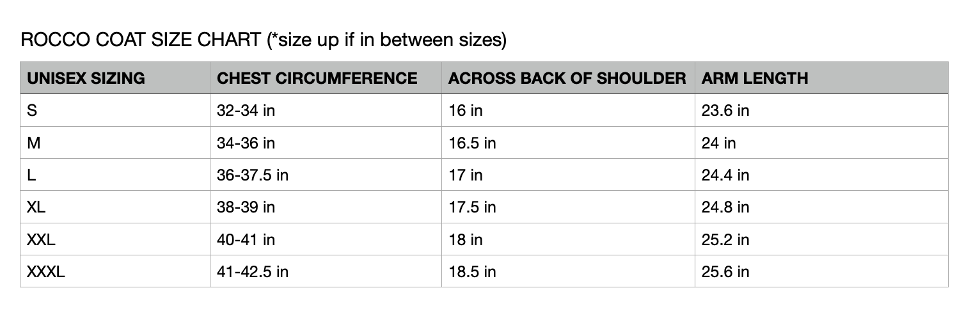The width and height of the screenshot is (980, 329).
Task: Select the 32-34 in chest cell
Action: [246, 111]
